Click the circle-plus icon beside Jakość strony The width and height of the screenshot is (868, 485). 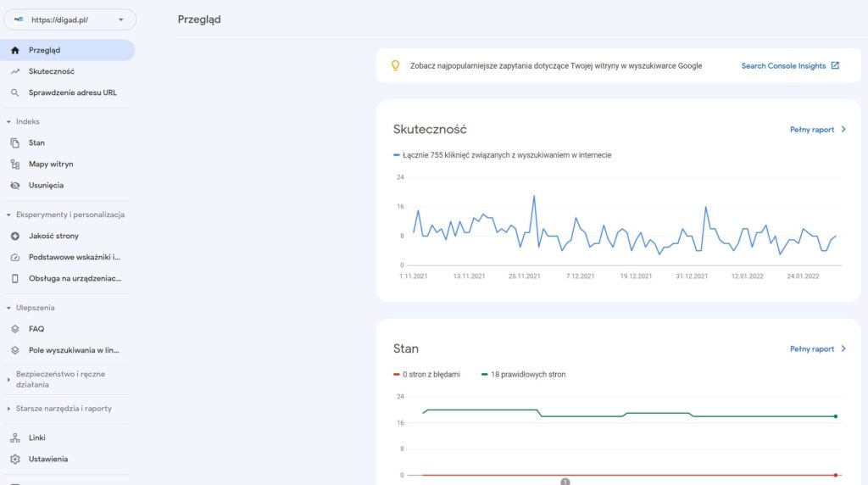pyautogui.click(x=15, y=236)
